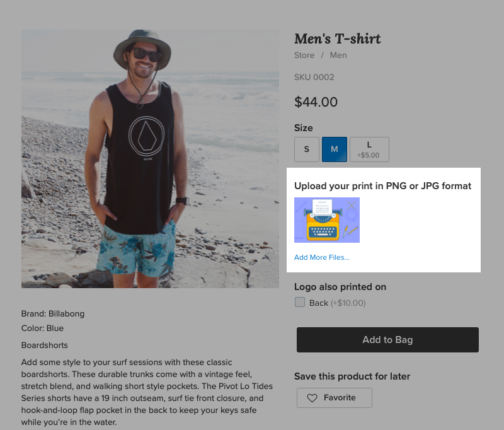Enable Back logo printing for $10.00
The width and height of the screenshot is (504, 430).
(300, 302)
